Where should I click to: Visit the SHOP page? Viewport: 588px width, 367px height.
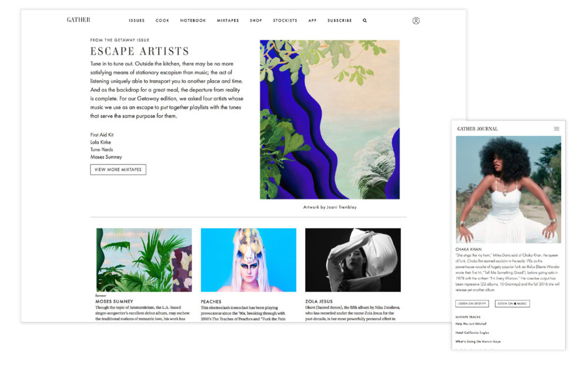point(256,21)
